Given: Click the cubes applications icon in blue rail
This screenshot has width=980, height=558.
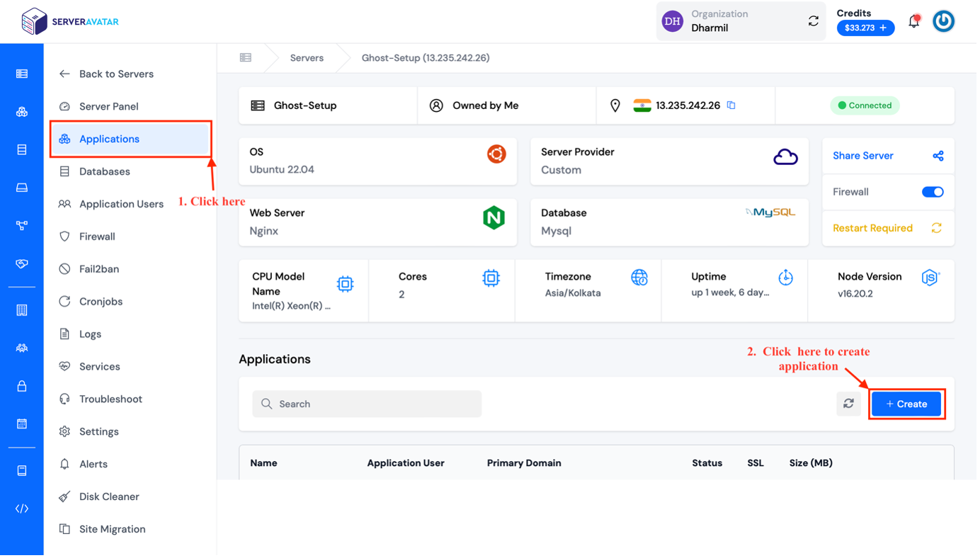Looking at the screenshot, I should [22, 112].
